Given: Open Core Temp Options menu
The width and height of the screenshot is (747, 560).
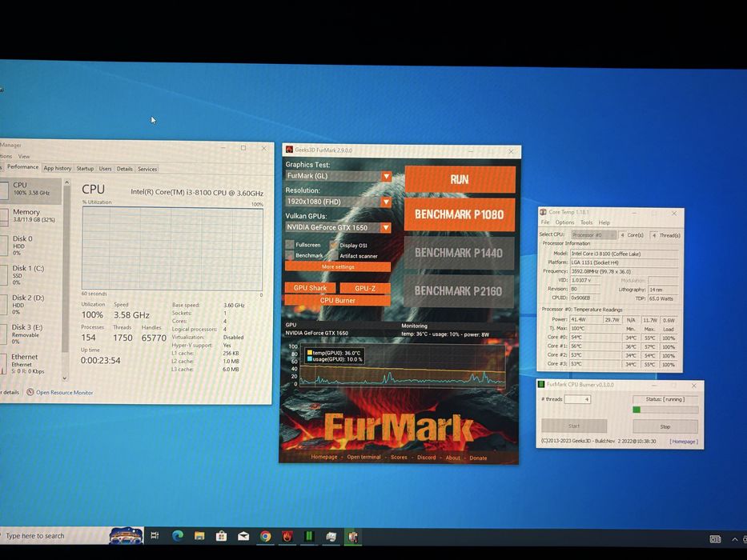Looking at the screenshot, I should point(564,222).
